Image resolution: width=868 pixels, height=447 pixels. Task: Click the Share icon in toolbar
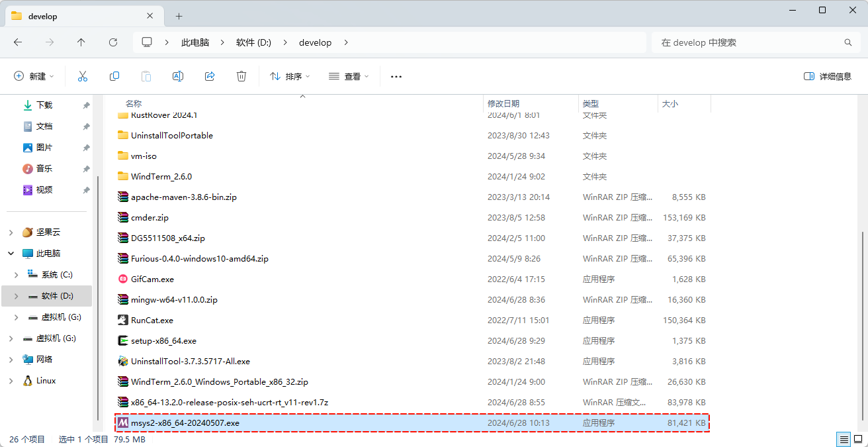(x=210, y=77)
